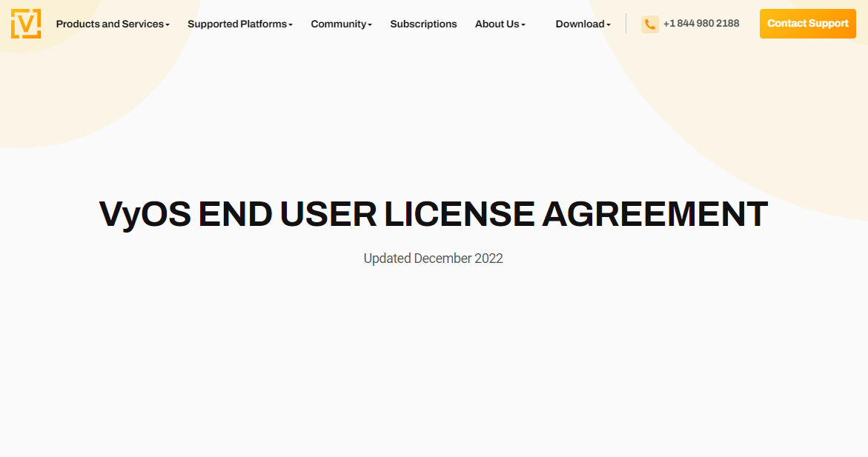This screenshot has height=457, width=868.
Task: Click the word AGREEMENT in the heading
Action: coord(655,215)
